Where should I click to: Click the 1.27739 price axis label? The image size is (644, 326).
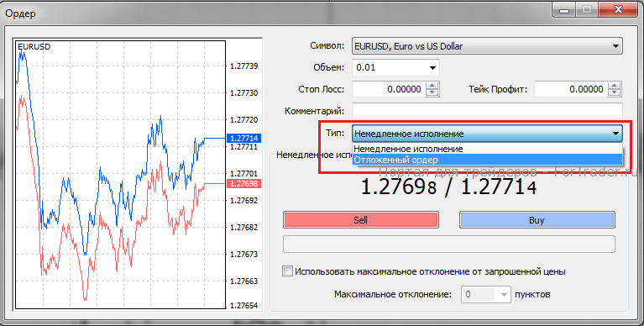pos(244,66)
